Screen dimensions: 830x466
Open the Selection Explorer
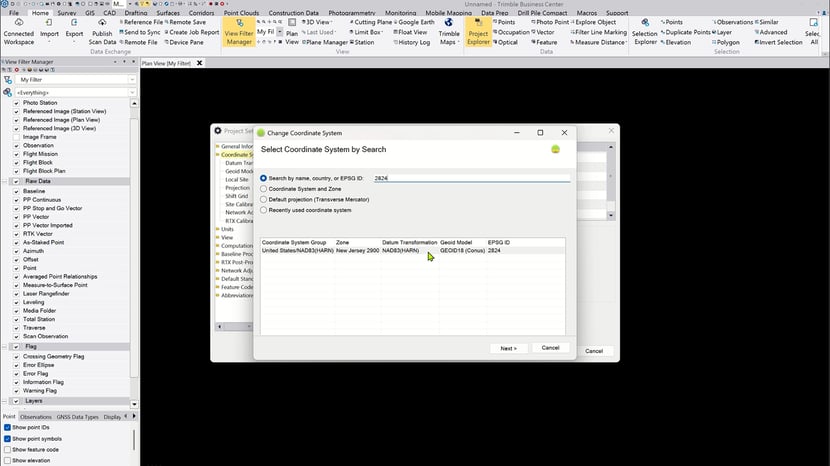point(645,32)
